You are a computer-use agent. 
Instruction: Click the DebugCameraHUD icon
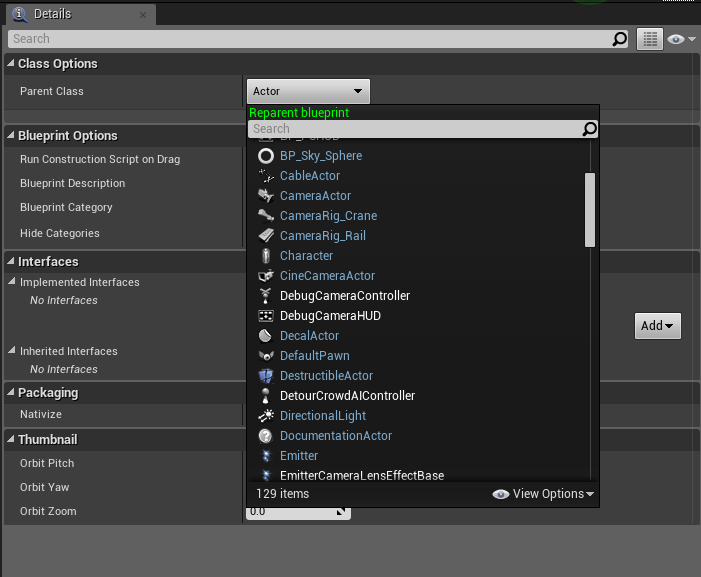point(266,316)
